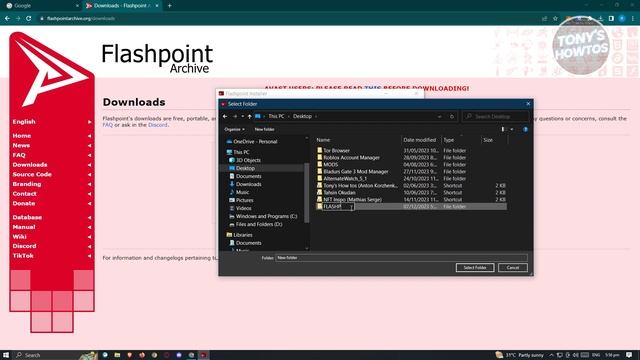
Task: Select OneDrive - Personal in the tree
Action: pos(255,142)
